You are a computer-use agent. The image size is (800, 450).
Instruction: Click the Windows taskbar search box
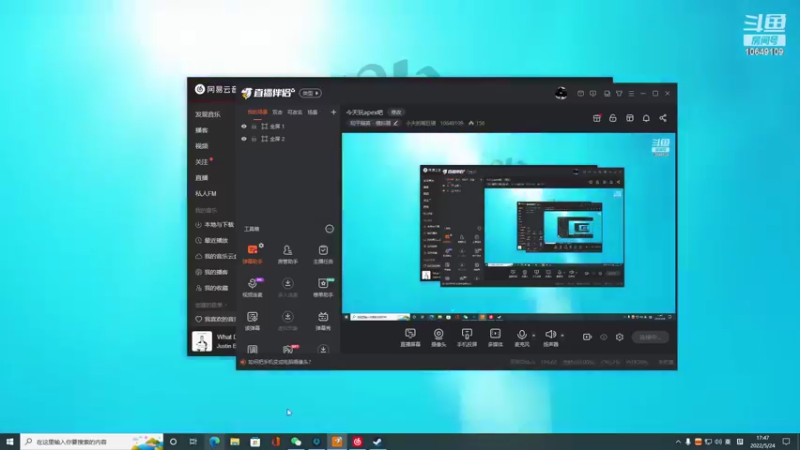92,442
